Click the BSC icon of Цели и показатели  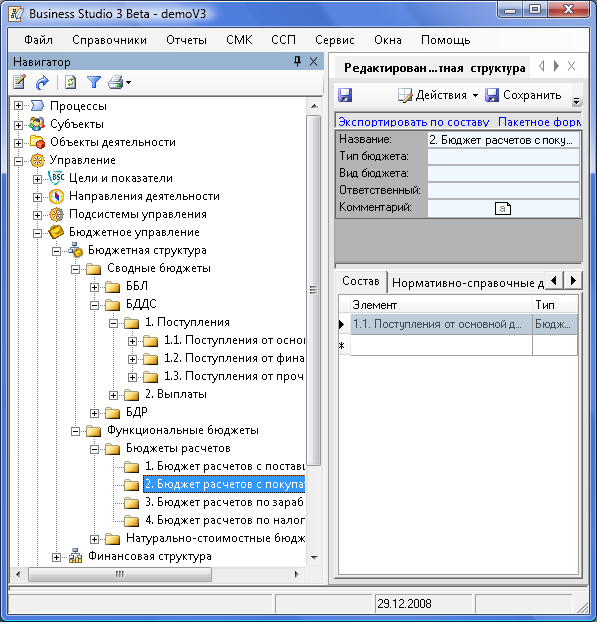[56, 177]
